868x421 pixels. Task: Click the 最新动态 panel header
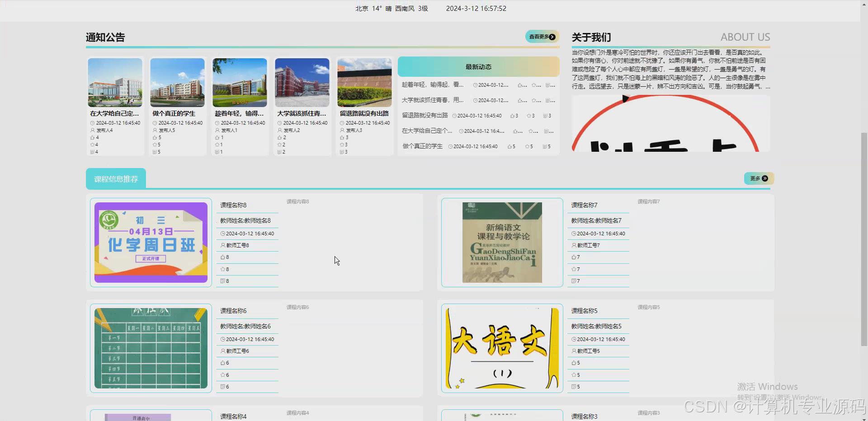[x=479, y=66]
